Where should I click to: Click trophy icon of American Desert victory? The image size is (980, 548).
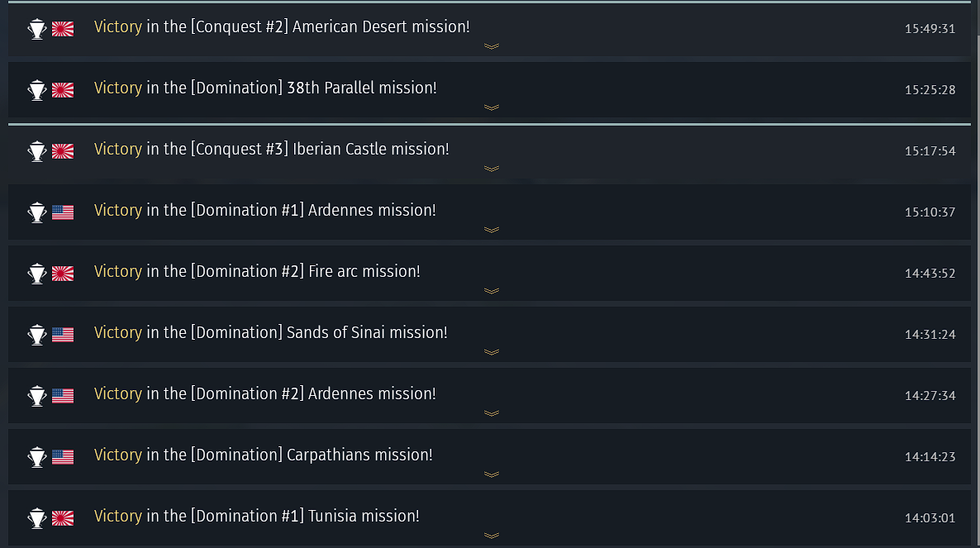click(x=37, y=29)
